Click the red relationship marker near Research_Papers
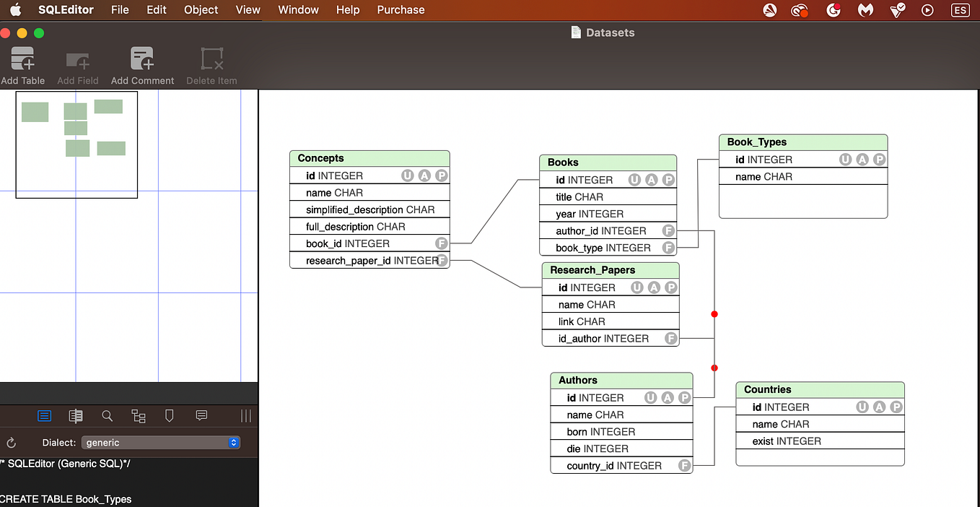 point(714,314)
